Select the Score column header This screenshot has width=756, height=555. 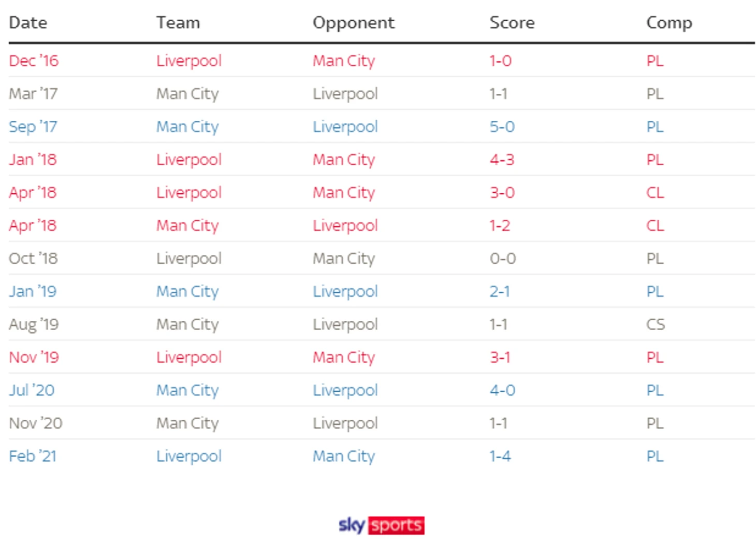point(512,23)
